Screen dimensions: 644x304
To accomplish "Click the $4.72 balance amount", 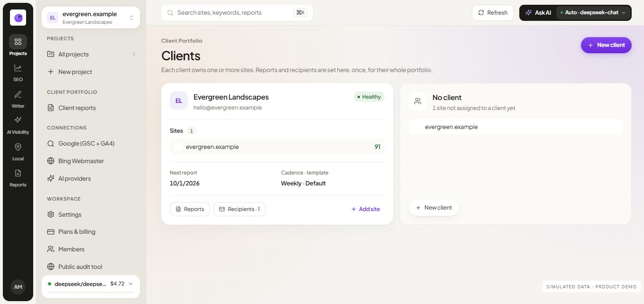I will point(117,284).
